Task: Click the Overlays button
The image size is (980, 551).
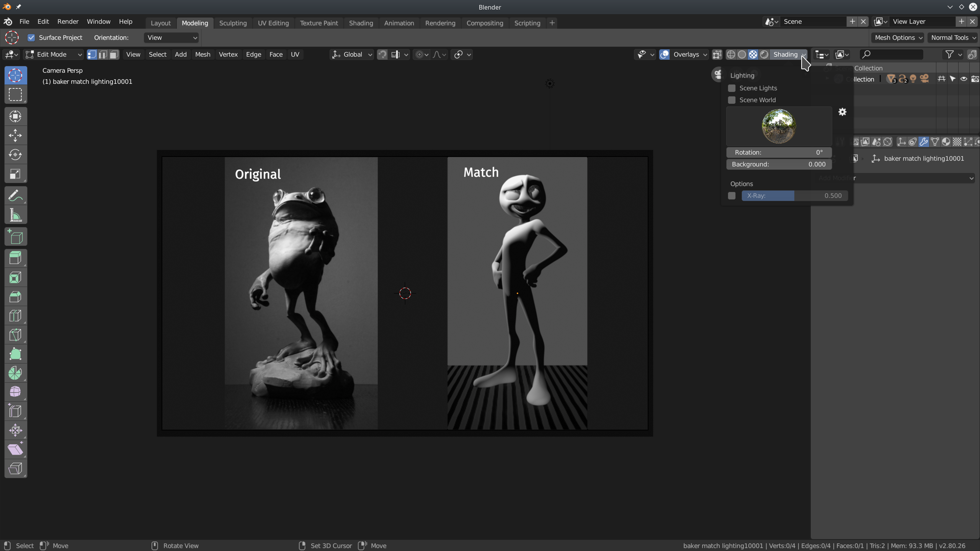Action: pos(686,54)
